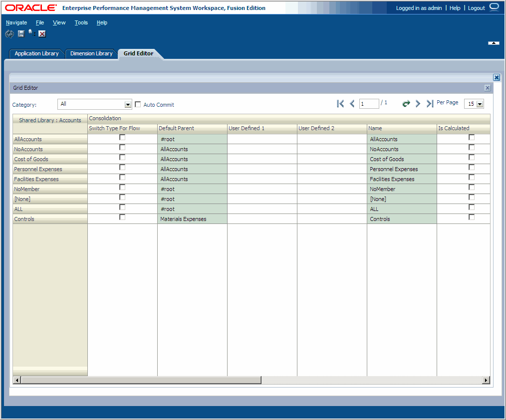
Task: Click the horizontal scrollbar thumb
Action: 141,380
